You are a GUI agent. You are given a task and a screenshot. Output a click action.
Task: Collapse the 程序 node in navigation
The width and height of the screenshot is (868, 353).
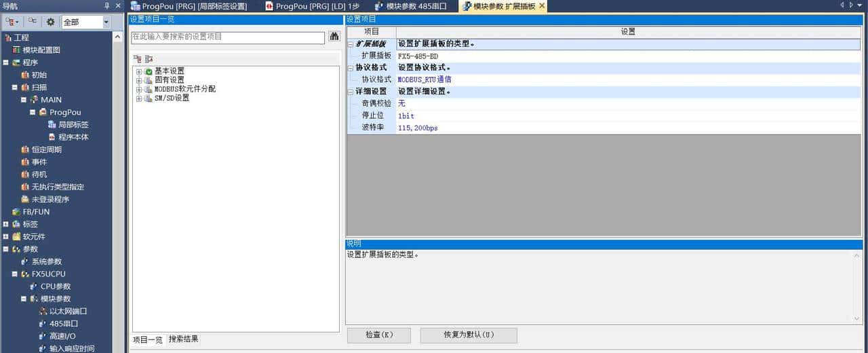[6, 62]
